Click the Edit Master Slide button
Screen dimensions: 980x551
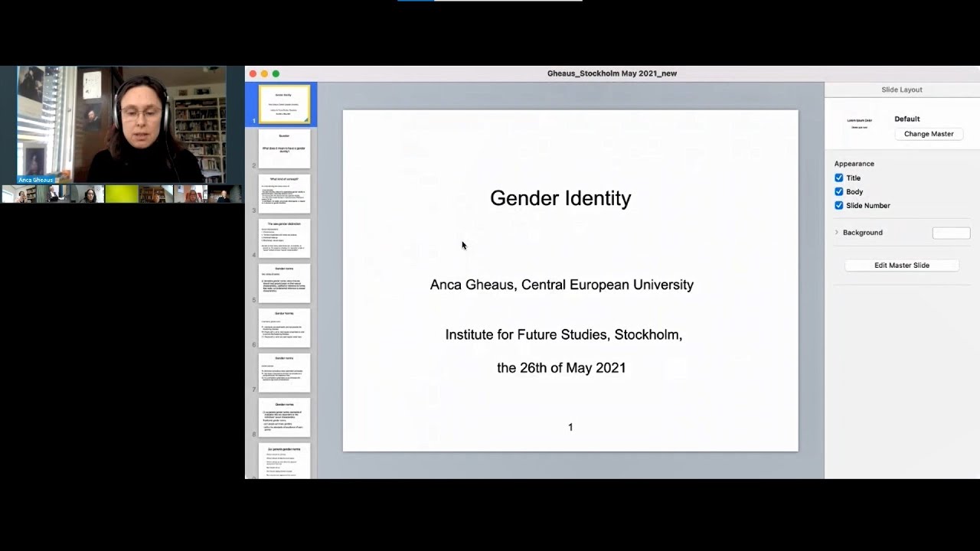pyautogui.click(x=901, y=264)
